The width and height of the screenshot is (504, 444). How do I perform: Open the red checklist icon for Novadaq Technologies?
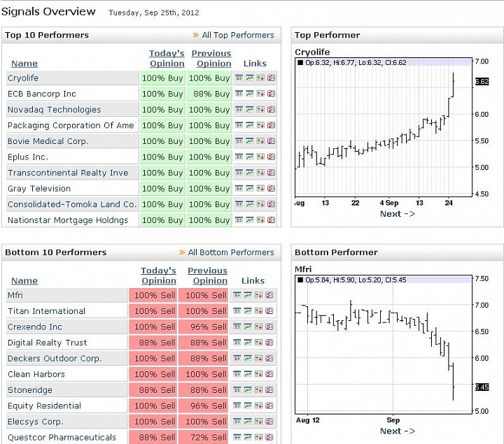272,109
